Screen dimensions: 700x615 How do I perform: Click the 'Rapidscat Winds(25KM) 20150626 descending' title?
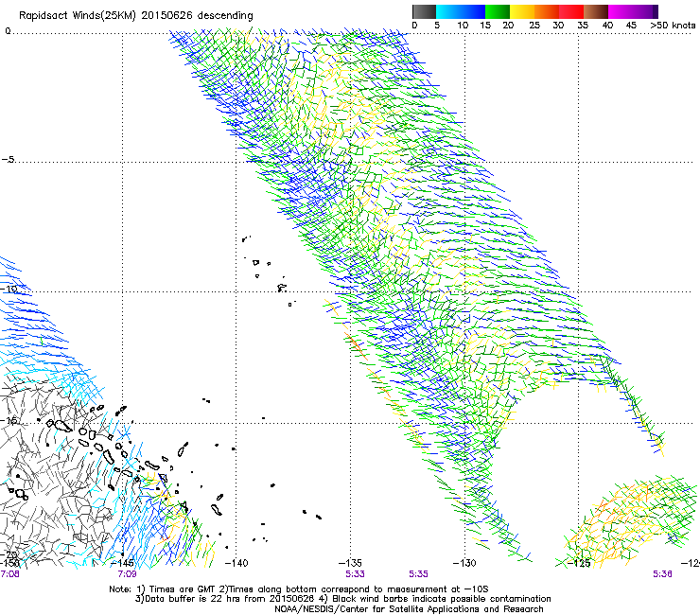coord(135,16)
